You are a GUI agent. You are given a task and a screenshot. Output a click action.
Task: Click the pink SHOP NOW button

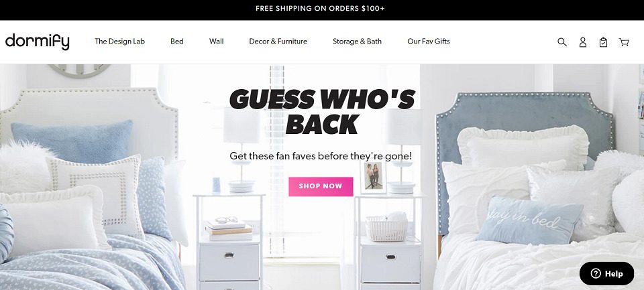(x=321, y=187)
